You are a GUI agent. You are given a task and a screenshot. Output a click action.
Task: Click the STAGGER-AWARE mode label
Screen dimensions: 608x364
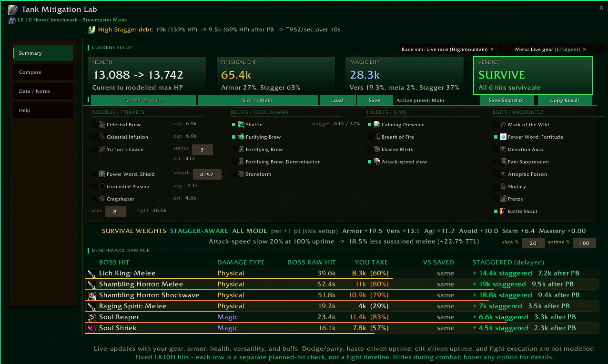click(x=199, y=231)
